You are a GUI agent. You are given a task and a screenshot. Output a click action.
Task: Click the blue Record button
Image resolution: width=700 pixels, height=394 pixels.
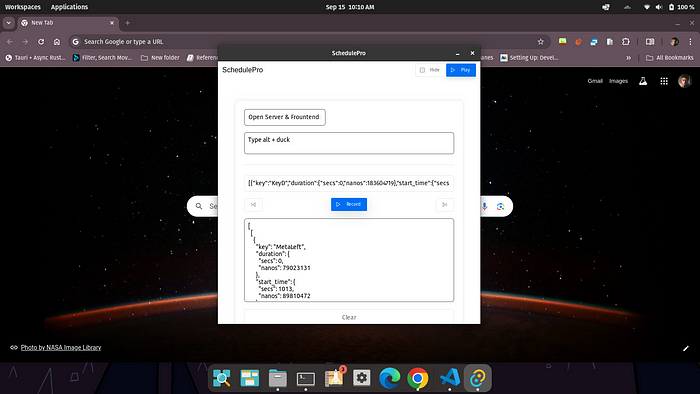[349, 204]
